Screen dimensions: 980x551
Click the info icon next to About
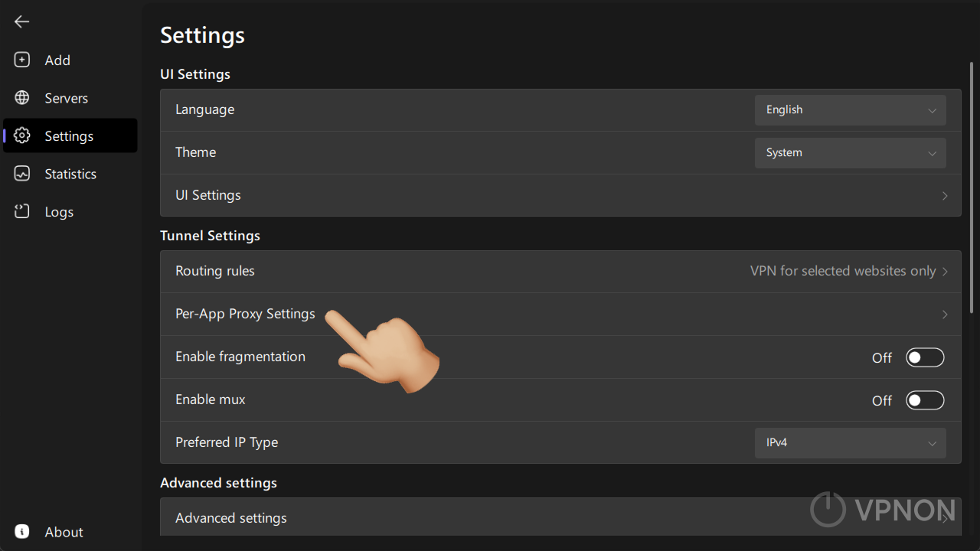[x=21, y=531]
